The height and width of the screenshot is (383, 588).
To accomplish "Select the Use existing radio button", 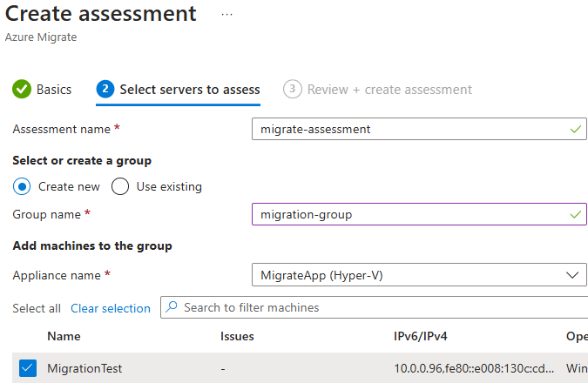I will coord(120,186).
